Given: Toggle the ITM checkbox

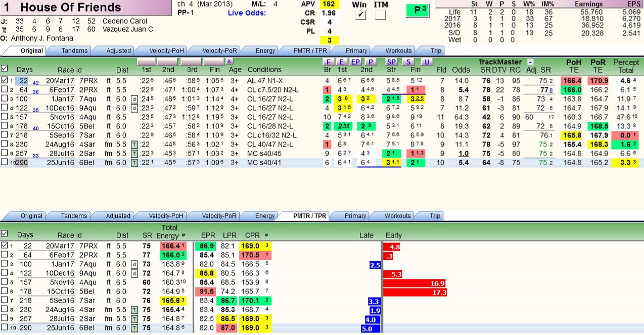Looking at the screenshot, I should click(380, 15).
